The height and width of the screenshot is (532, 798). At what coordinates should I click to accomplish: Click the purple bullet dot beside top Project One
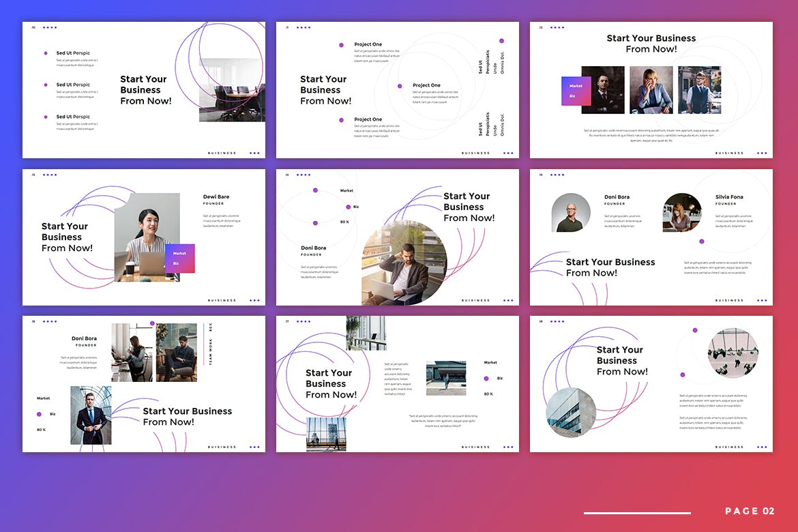[341, 45]
